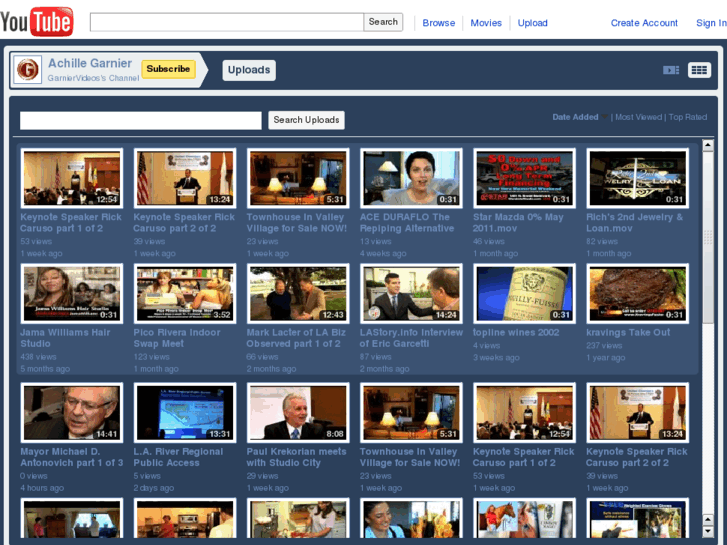Open the Uploads tab button
Screen dimensions: 727x545
[249, 70]
